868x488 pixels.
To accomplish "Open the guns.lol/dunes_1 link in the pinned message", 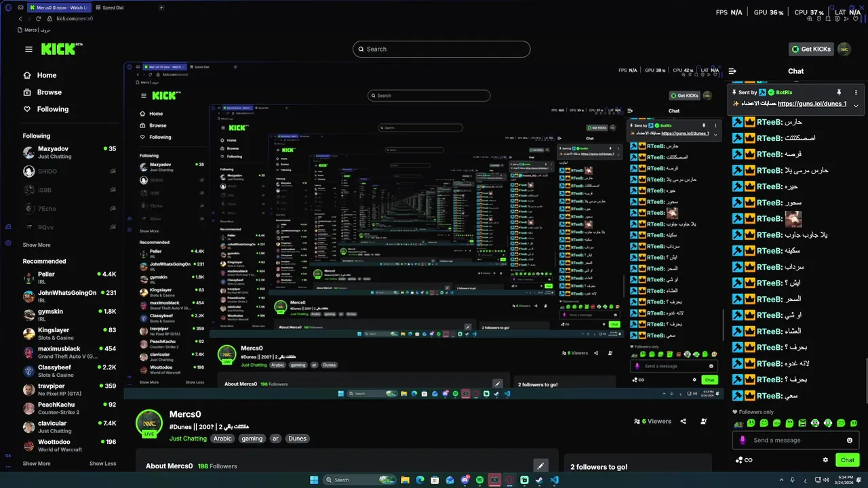I will [812, 104].
